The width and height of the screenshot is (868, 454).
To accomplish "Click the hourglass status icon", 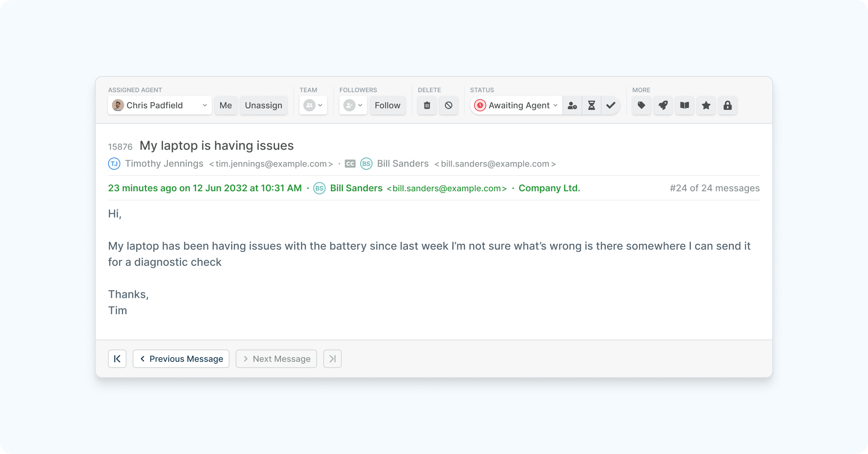I will (591, 105).
